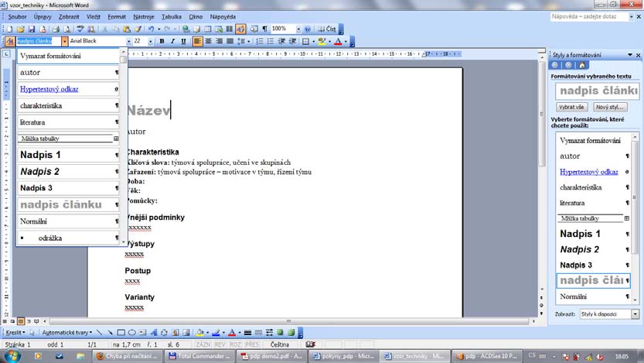Create a new blank document
Screen dimensions: 644x363
9,29
